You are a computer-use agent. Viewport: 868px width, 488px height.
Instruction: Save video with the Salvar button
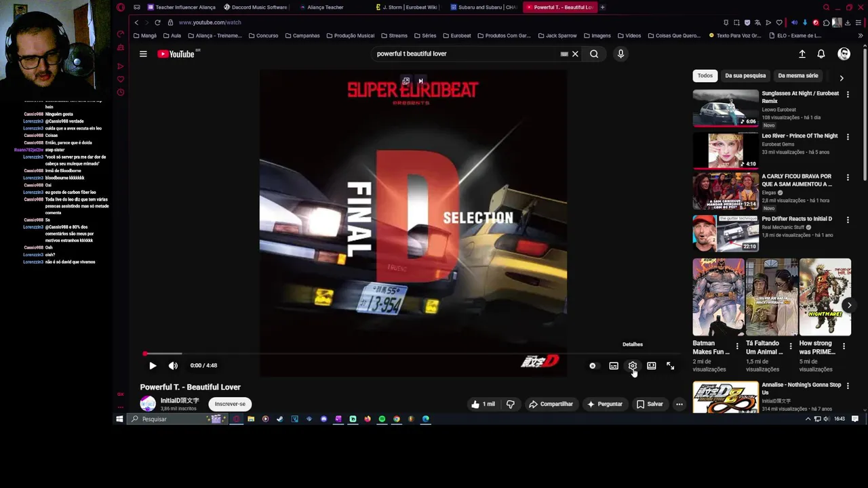650,404
